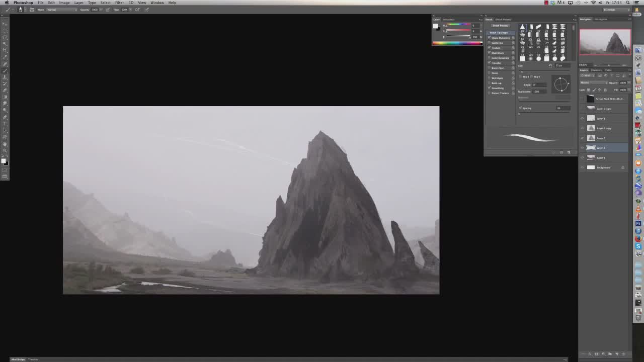
Task: Select the Lasso tool
Action: coord(5,37)
